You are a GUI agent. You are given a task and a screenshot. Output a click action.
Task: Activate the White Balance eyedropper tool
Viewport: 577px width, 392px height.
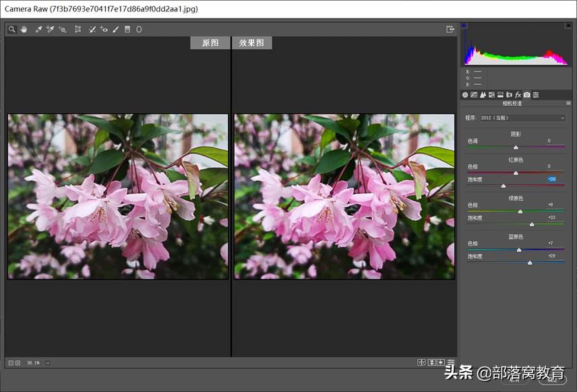pyautogui.click(x=39, y=29)
